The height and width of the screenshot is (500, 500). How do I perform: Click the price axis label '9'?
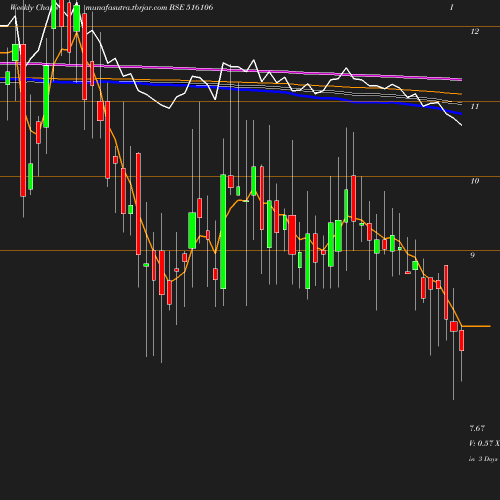[472, 255]
